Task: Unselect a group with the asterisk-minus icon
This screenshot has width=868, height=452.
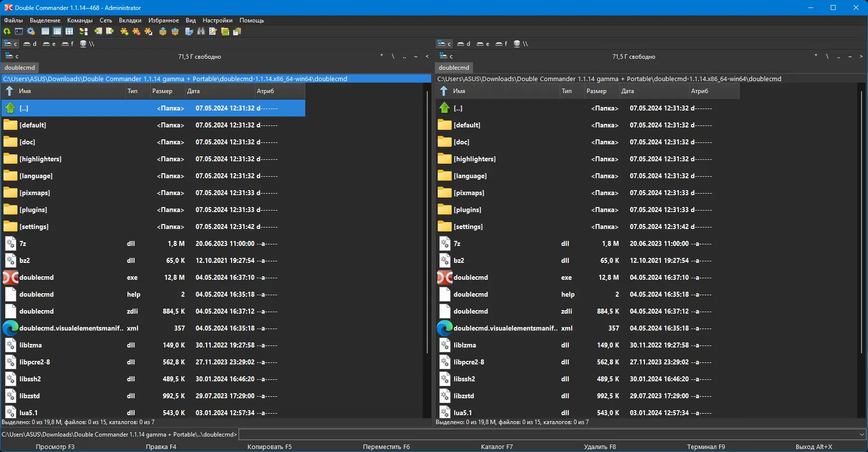Action: [136, 31]
